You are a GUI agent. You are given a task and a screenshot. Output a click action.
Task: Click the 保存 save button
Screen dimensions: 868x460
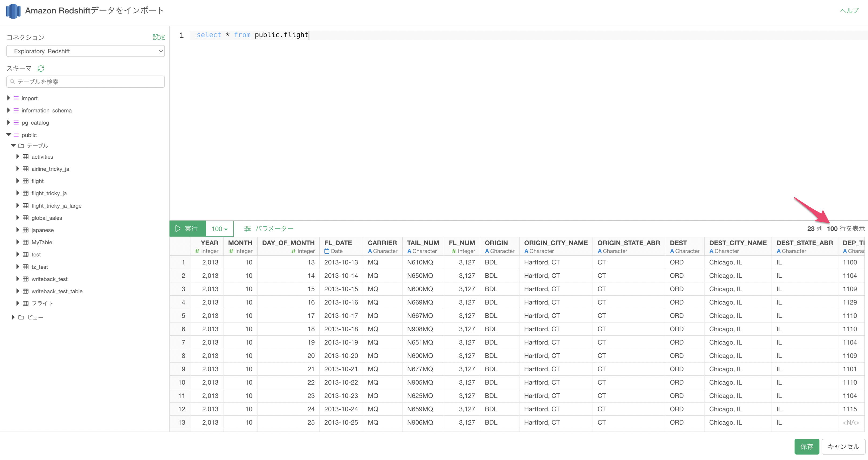[807, 447]
